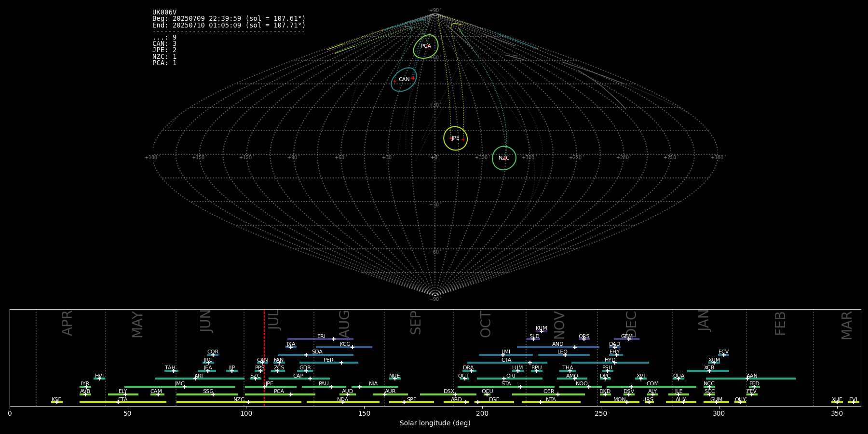Select the STA shower label
Viewport: 868px width, 434px height.
pyautogui.click(x=506, y=384)
